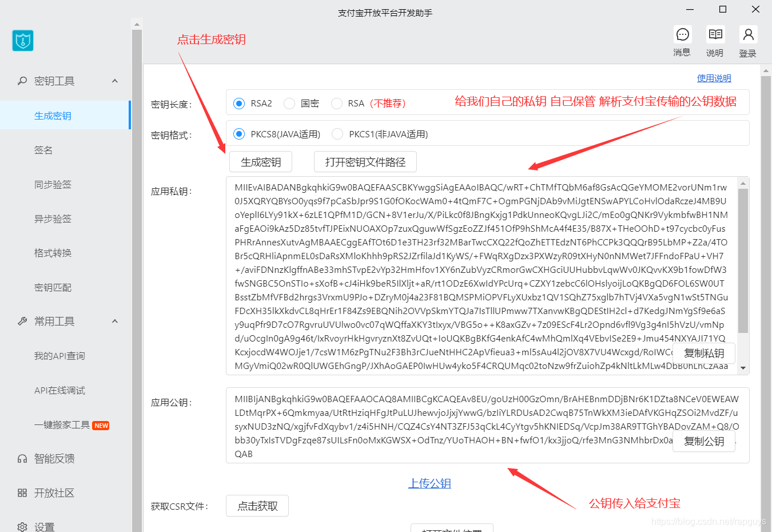772x532 pixels.
Task: Open the 生成密钥 sidebar item
Action: pyautogui.click(x=65, y=116)
